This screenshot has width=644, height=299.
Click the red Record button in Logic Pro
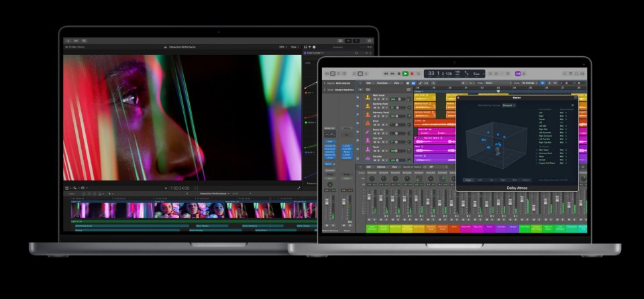pos(412,74)
